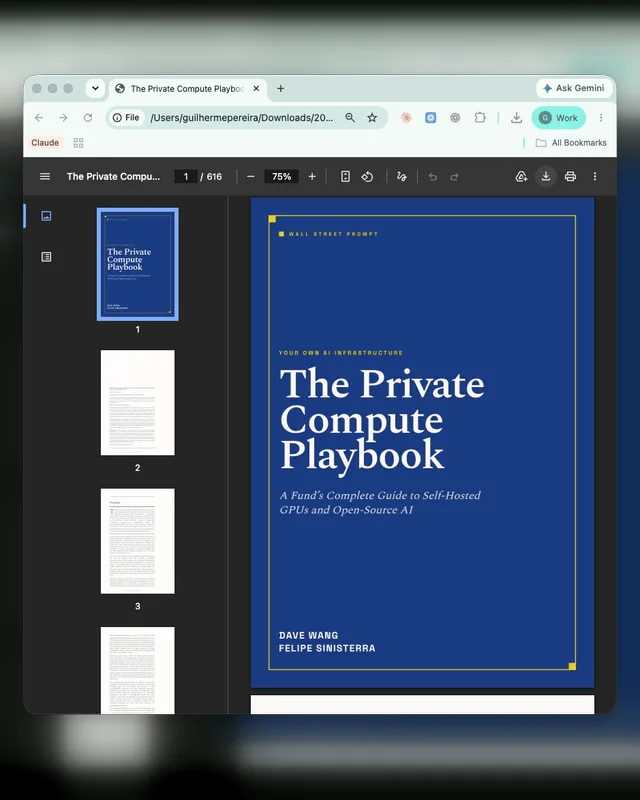Reload the current page
The width and height of the screenshot is (640, 800).
click(88, 118)
